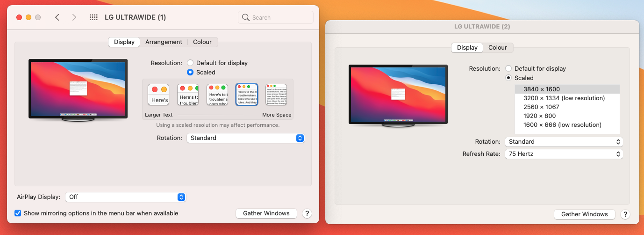Select Scaled resolution in window (2)
644x235 pixels.
coord(508,78)
